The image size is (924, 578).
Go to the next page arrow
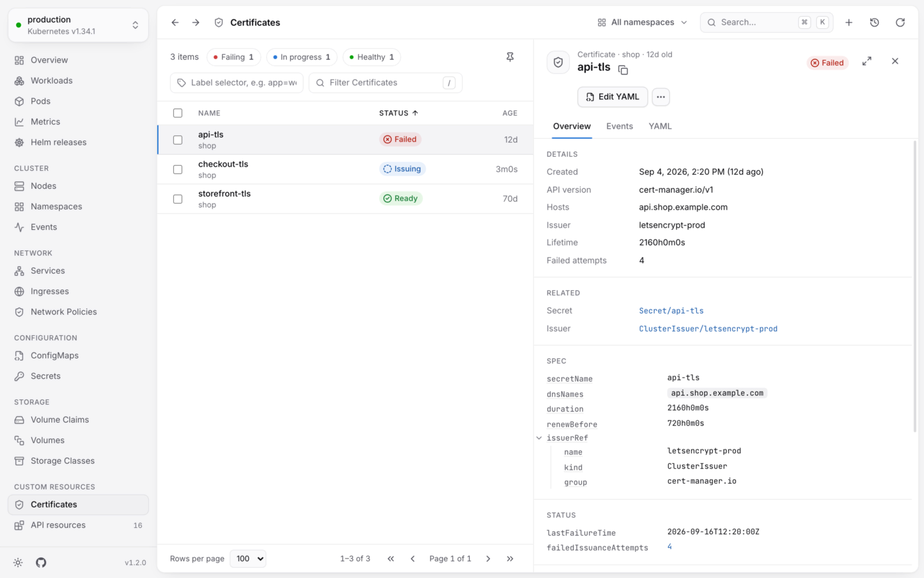click(488, 559)
